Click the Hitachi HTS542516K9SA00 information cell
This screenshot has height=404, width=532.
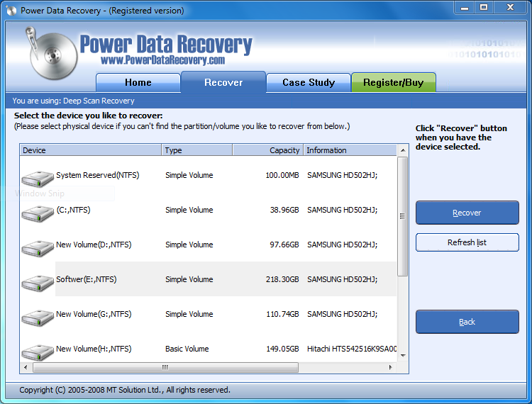coord(352,349)
